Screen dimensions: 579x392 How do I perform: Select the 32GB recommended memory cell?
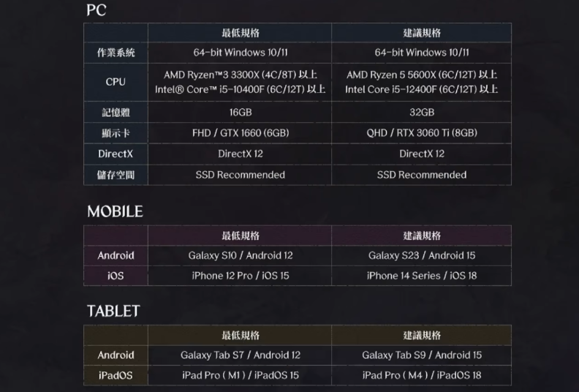pos(422,112)
